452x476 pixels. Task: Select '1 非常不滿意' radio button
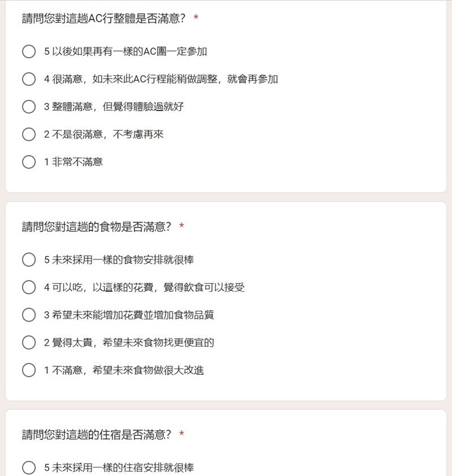29,162
